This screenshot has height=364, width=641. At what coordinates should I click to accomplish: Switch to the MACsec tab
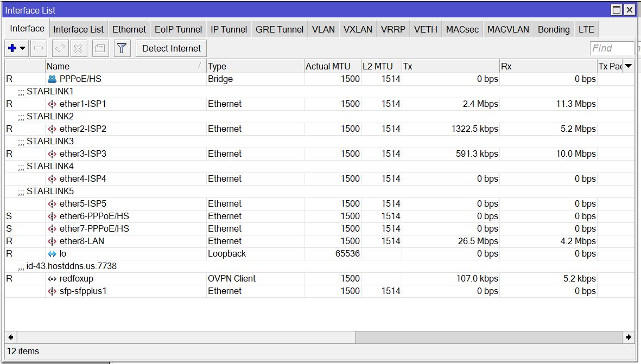(462, 29)
